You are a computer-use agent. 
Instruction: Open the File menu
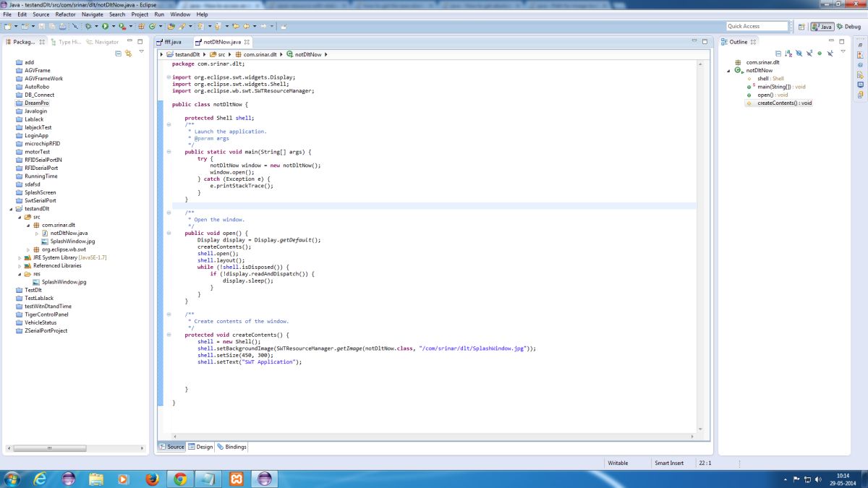8,14
